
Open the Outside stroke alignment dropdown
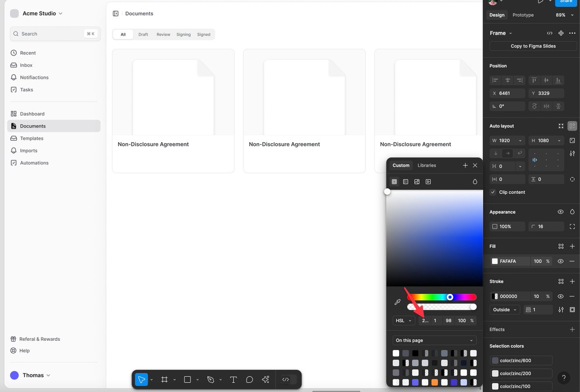coord(504,309)
